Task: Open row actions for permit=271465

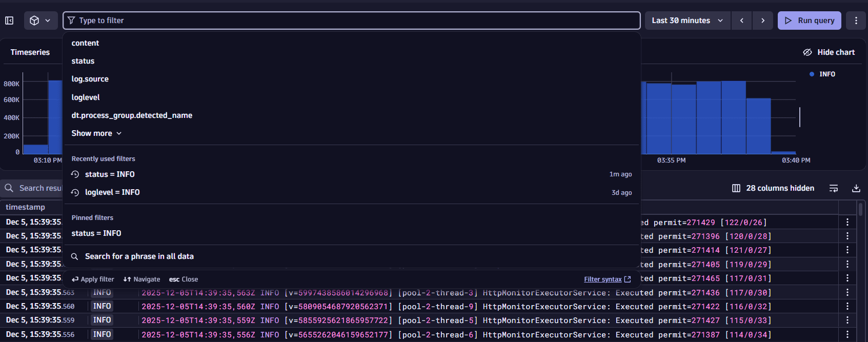Action: pos(847,278)
